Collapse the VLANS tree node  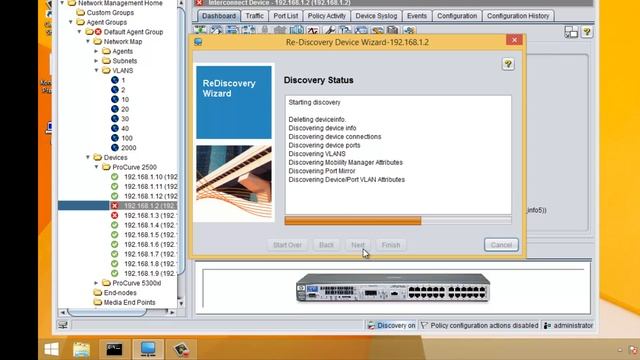click(x=97, y=70)
